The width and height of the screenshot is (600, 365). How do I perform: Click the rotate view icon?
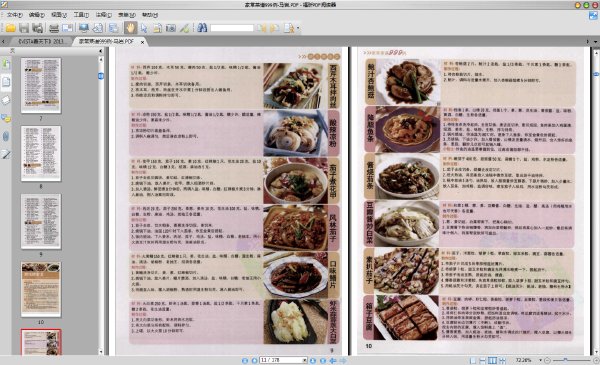point(98,28)
